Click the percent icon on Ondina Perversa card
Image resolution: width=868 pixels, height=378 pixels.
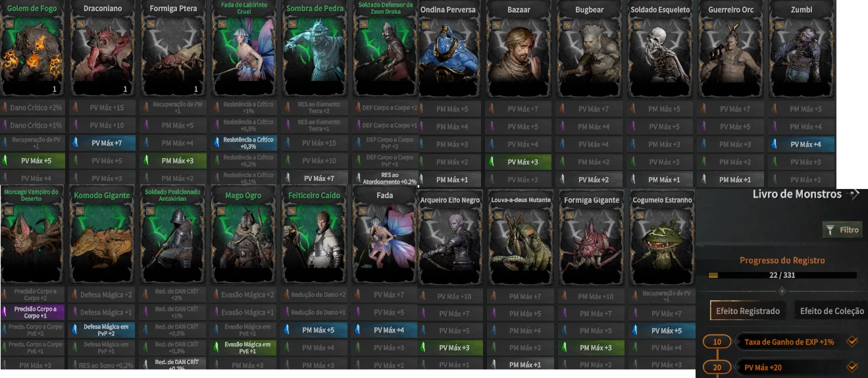coord(425,26)
